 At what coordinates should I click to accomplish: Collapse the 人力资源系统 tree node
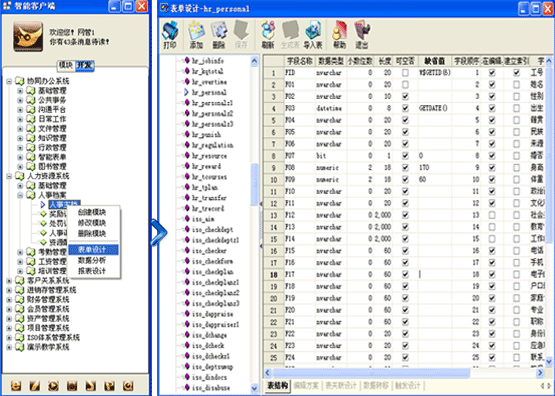pos(9,176)
